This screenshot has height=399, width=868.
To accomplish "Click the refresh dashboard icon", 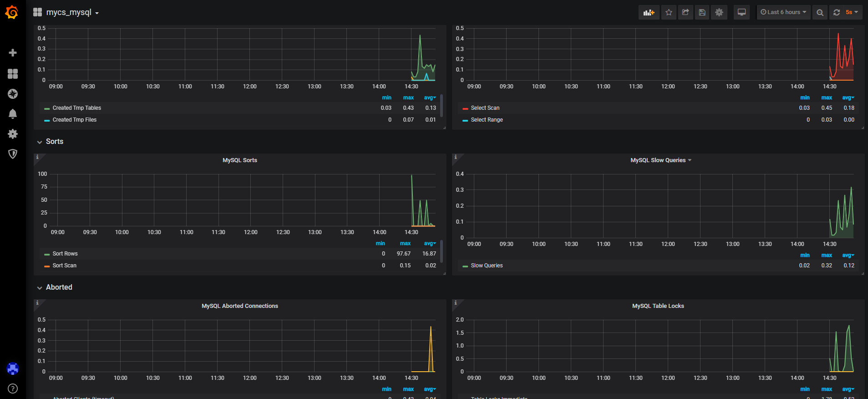I will pos(837,12).
